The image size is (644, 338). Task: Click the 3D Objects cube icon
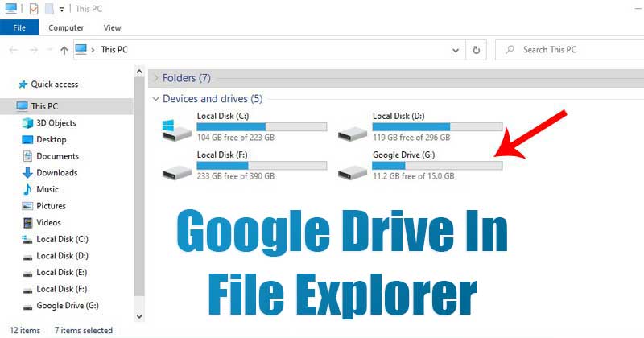(27, 123)
